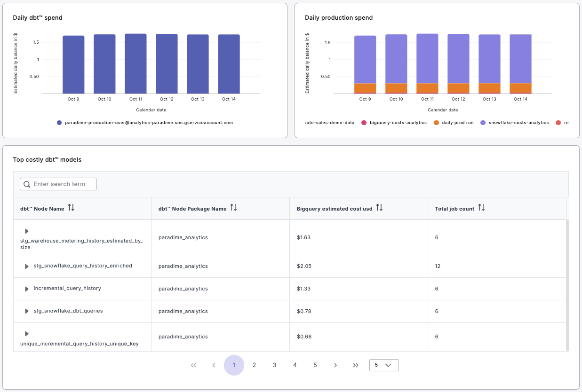Go to the previous page arrow
This screenshot has width=582, height=392.
coord(214,365)
